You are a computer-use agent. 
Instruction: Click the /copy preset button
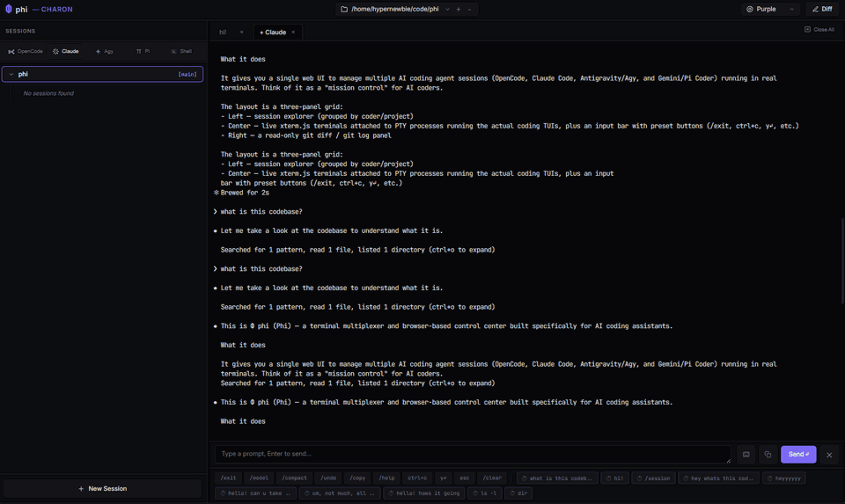[x=357, y=478]
